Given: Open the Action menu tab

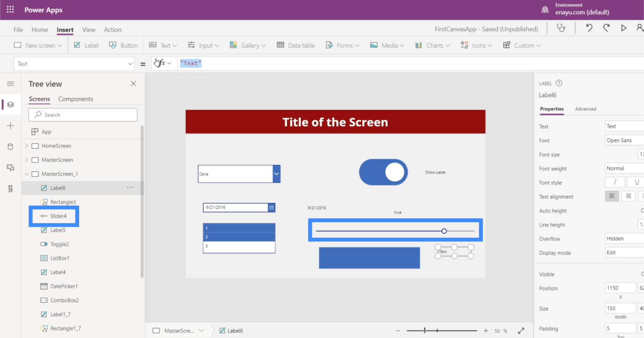Looking at the screenshot, I should point(113,29).
